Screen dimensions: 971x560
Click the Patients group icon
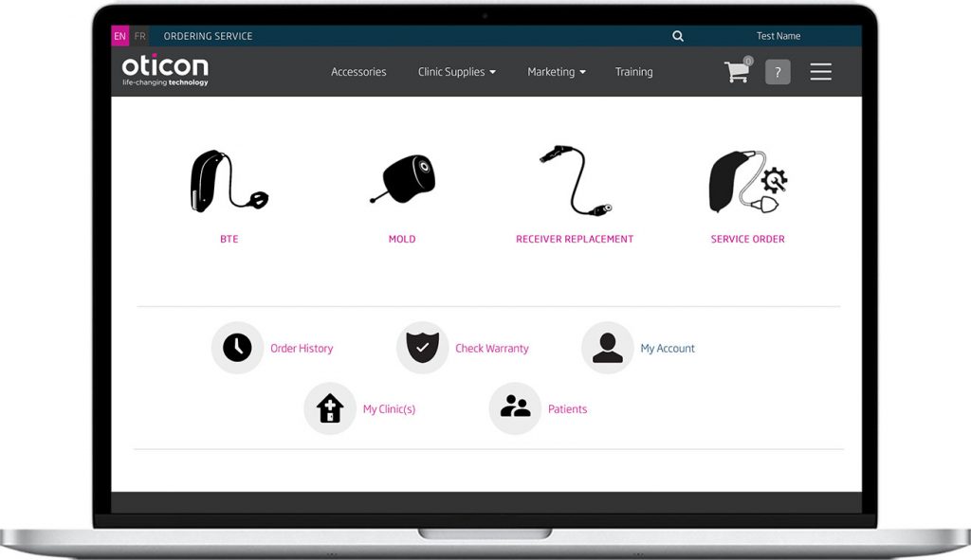[515, 408]
